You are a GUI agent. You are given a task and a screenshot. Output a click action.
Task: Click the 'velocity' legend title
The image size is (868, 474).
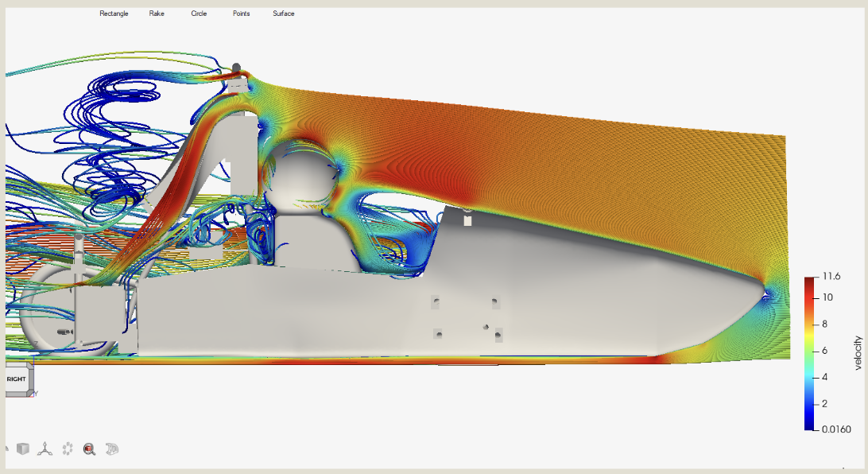pos(858,353)
